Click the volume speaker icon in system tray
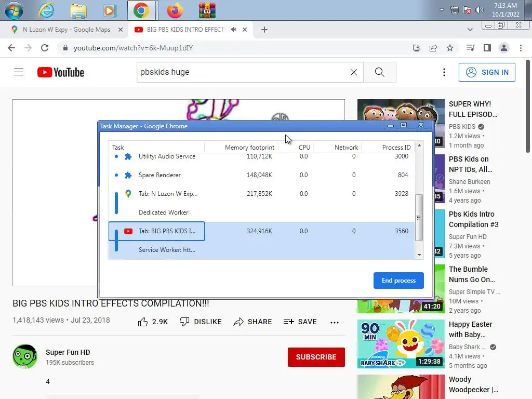The width and height of the screenshot is (532, 399). [480, 10]
